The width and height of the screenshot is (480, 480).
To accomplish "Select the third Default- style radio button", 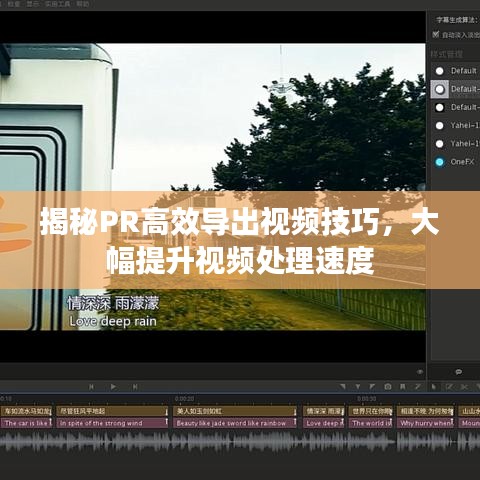I will click(x=440, y=107).
